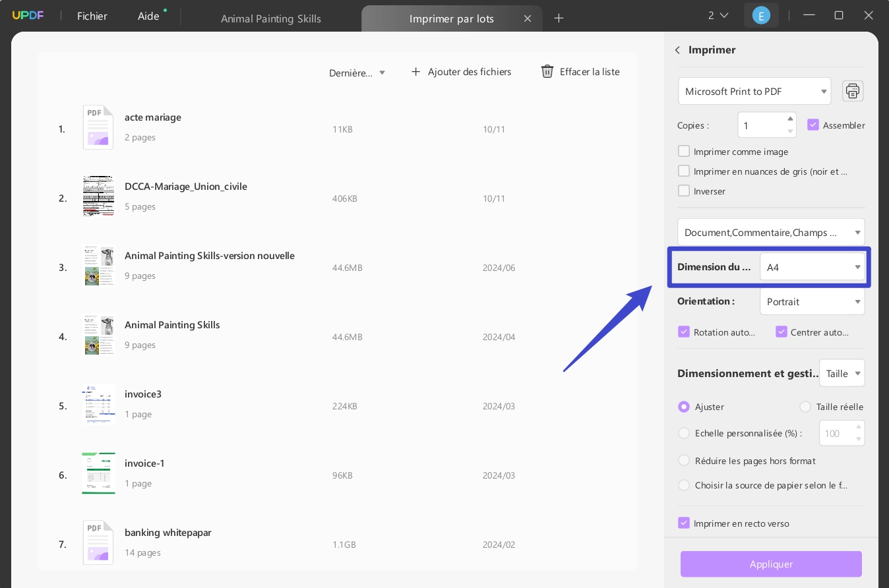Minimize the UPDF window
The width and height of the screenshot is (889, 588).
coord(809,15)
